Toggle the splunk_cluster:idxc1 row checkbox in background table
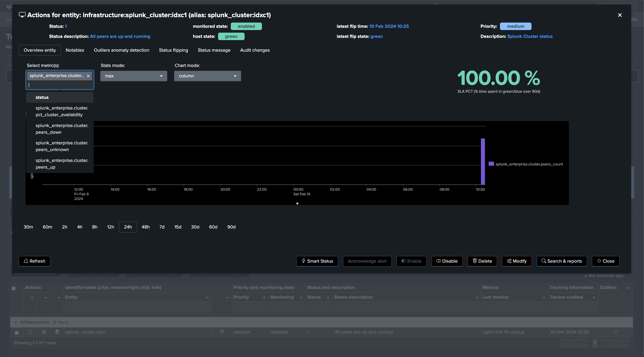 click(17, 333)
